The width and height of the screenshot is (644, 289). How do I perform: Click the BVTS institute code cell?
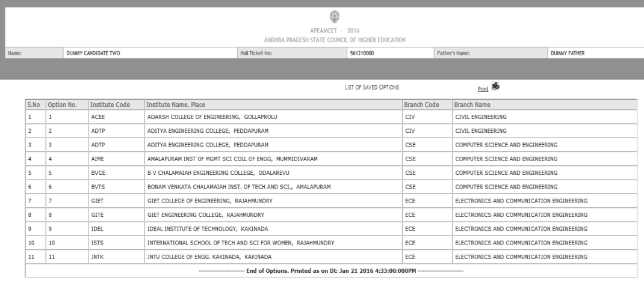click(98, 187)
